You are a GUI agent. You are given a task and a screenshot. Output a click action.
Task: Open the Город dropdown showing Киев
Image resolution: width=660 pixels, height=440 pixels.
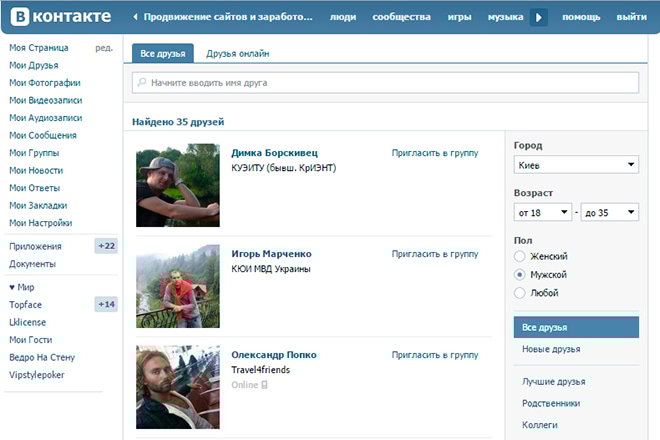(575, 164)
